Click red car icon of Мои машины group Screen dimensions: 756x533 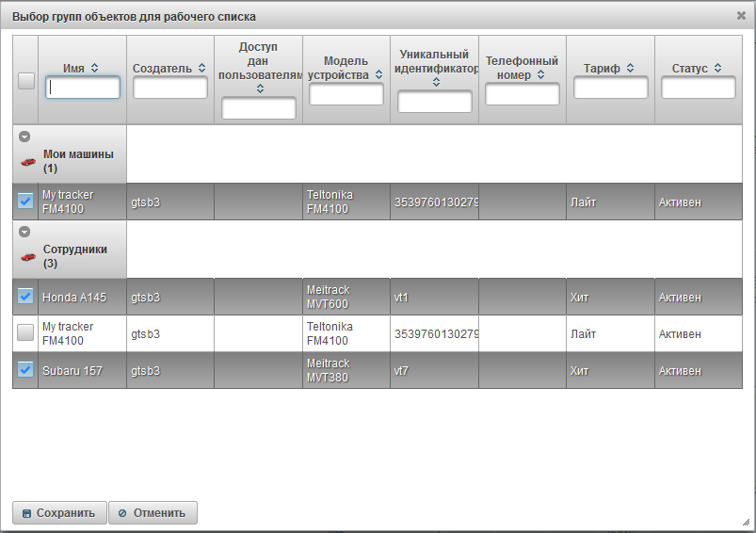pyautogui.click(x=28, y=162)
